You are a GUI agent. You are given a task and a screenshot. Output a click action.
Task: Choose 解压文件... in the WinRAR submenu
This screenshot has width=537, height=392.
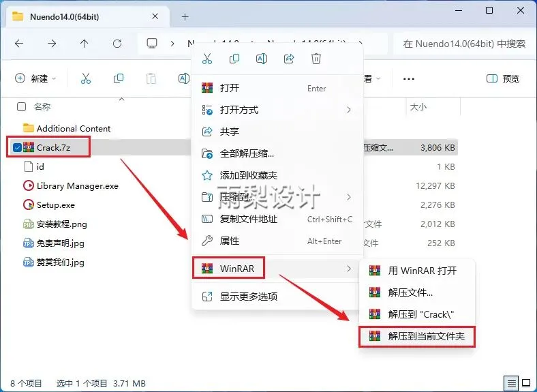click(417, 292)
